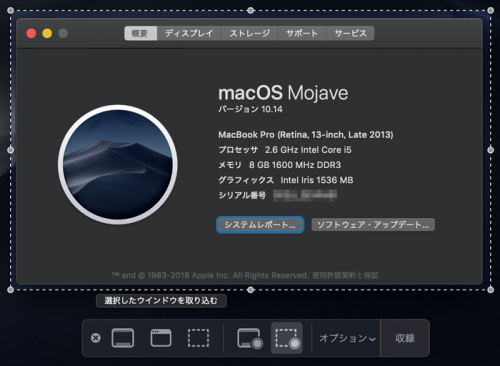Screen dimensions: 500x366
Task: Switch to the ディスプレイ tab
Action: (x=189, y=33)
